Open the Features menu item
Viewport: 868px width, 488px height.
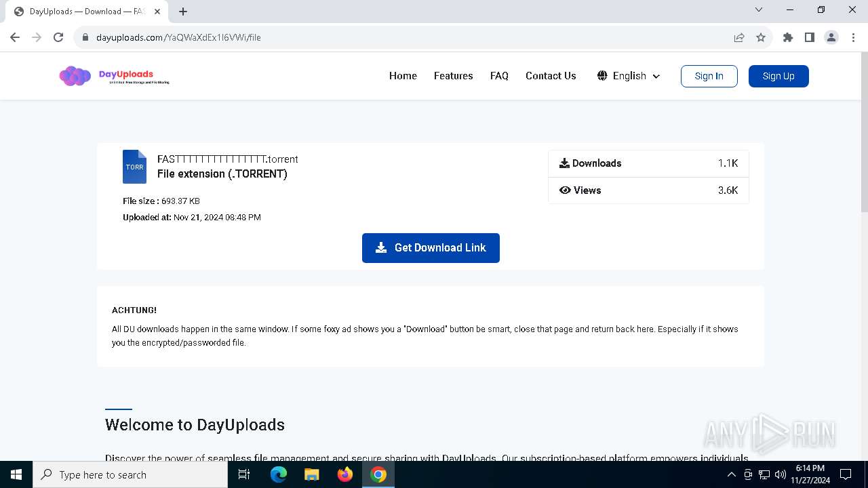[x=454, y=76]
